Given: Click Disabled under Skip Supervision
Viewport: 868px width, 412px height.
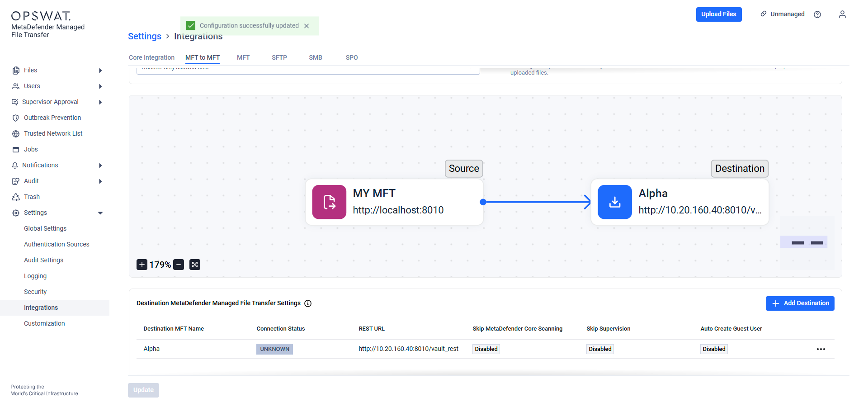Looking at the screenshot, I should pyautogui.click(x=600, y=349).
